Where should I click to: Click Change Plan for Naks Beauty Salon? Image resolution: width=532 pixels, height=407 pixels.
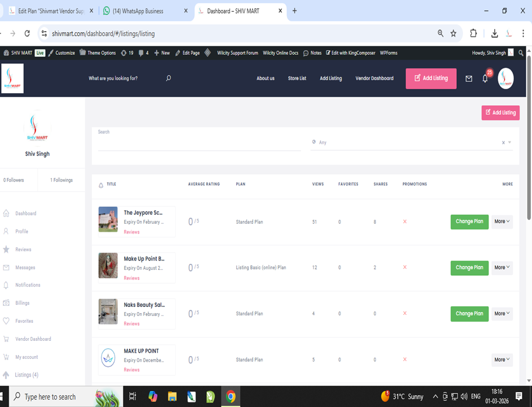(469, 314)
